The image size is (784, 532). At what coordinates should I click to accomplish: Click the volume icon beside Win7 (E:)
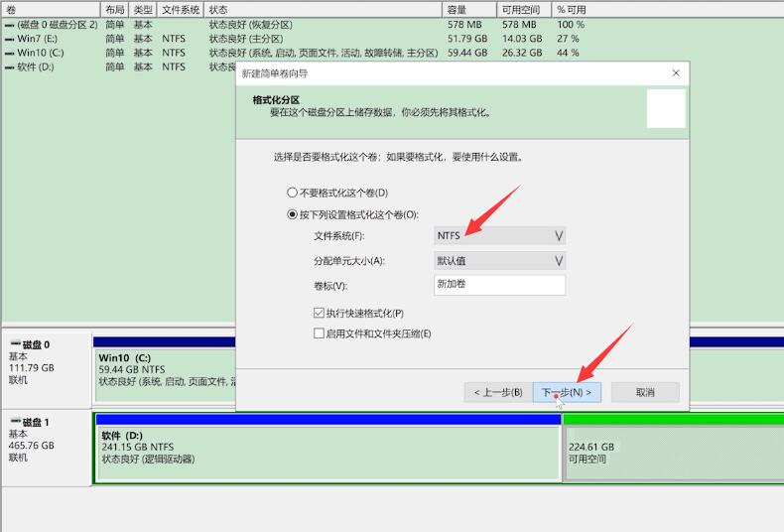coord(10,39)
